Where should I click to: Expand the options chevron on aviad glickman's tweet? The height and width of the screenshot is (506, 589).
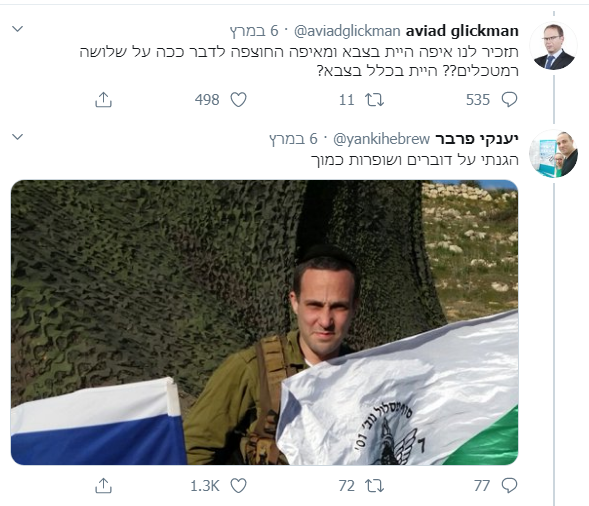(x=18, y=29)
